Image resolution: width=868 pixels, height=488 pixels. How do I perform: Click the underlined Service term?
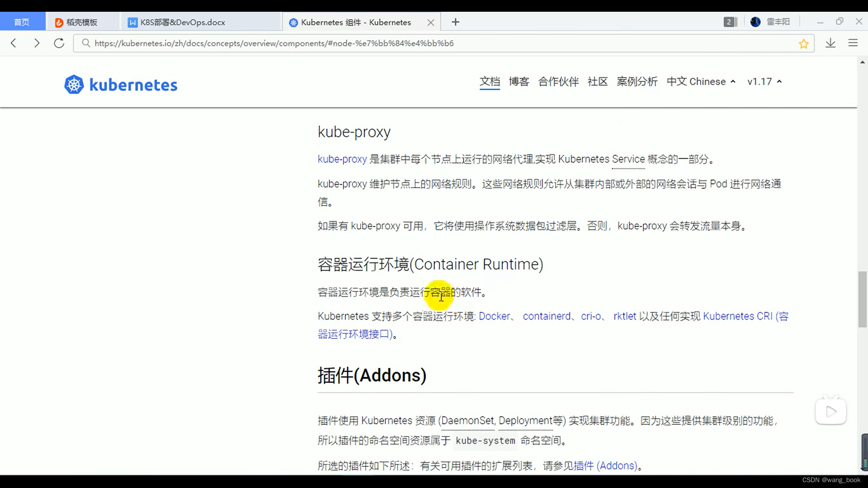pos(628,159)
